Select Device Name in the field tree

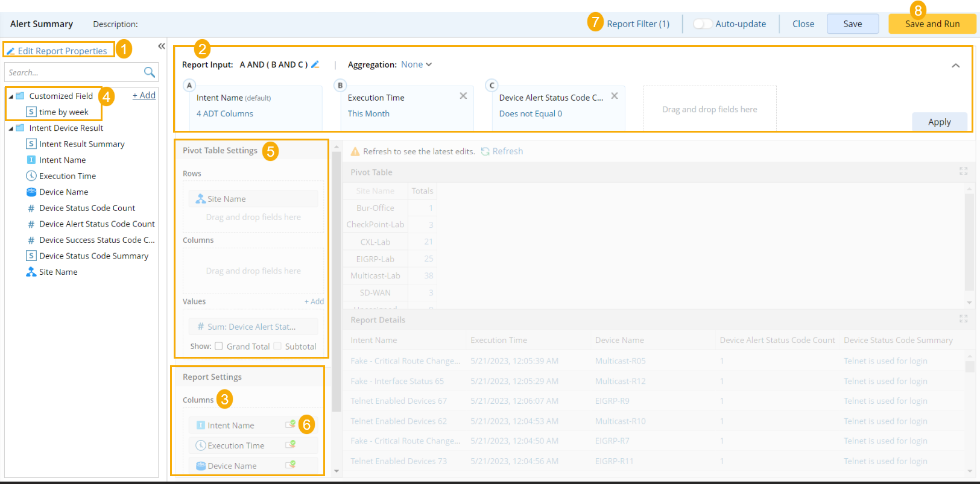point(63,192)
